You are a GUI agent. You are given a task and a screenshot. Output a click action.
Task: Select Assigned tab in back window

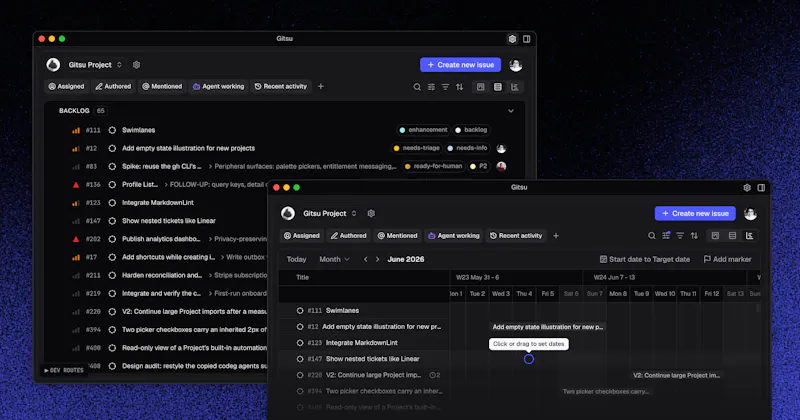point(66,87)
